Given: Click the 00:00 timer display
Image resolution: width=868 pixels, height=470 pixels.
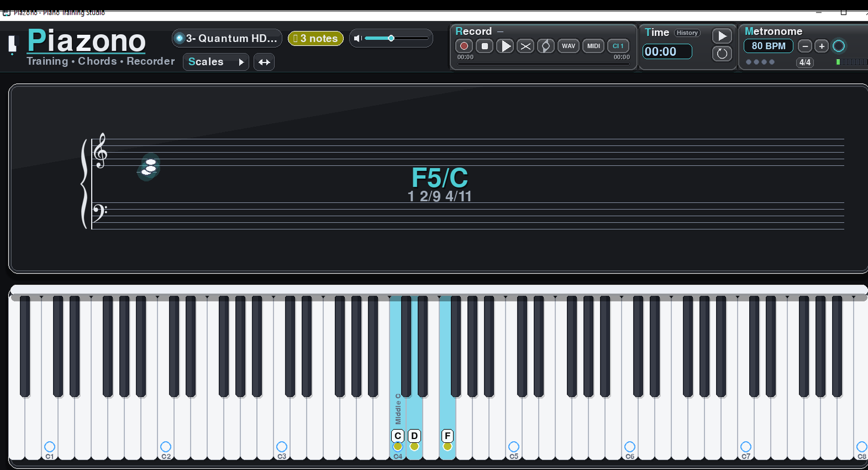Looking at the screenshot, I should click(667, 52).
